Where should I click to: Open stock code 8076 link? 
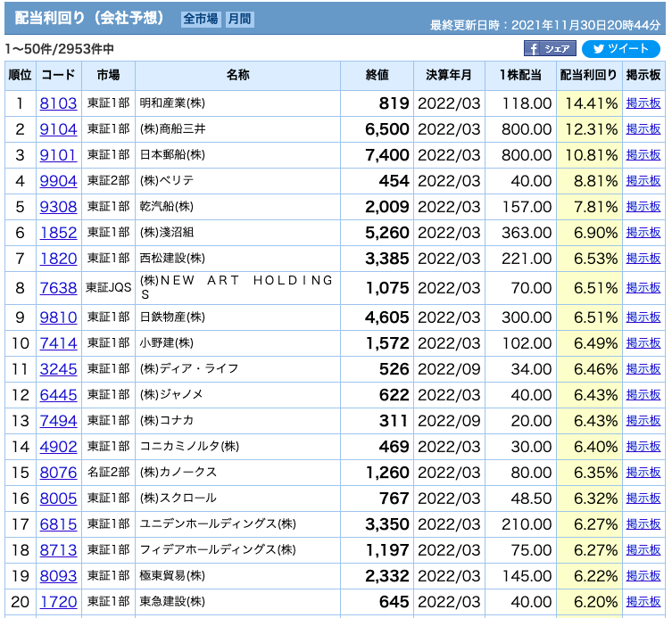pos(58,473)
